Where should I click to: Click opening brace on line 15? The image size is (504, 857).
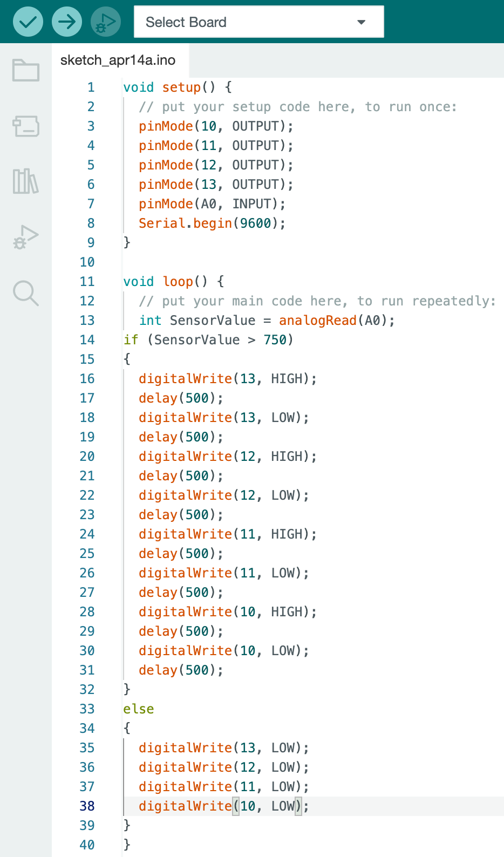[127, 359]
